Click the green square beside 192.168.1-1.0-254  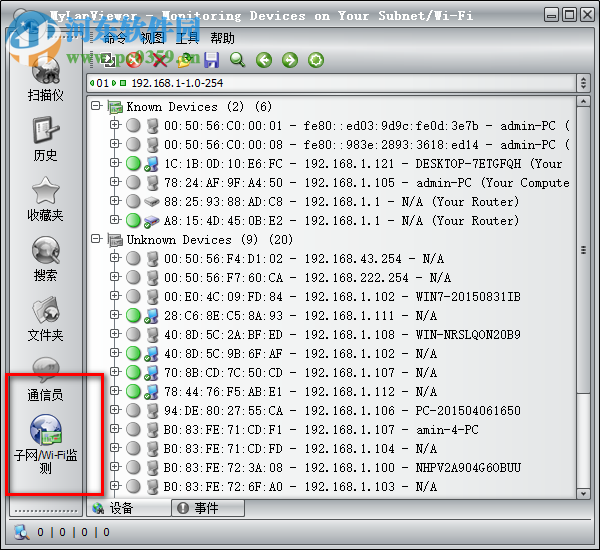click(x=123, y=83)
